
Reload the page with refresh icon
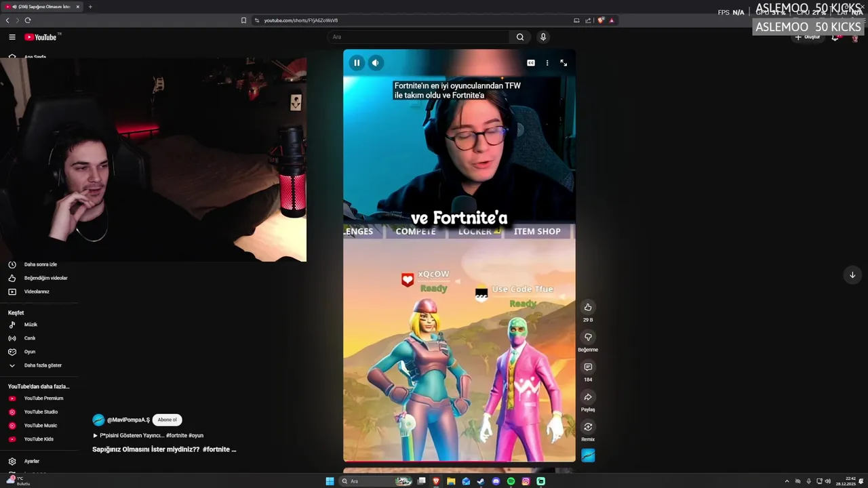point(28,20)
